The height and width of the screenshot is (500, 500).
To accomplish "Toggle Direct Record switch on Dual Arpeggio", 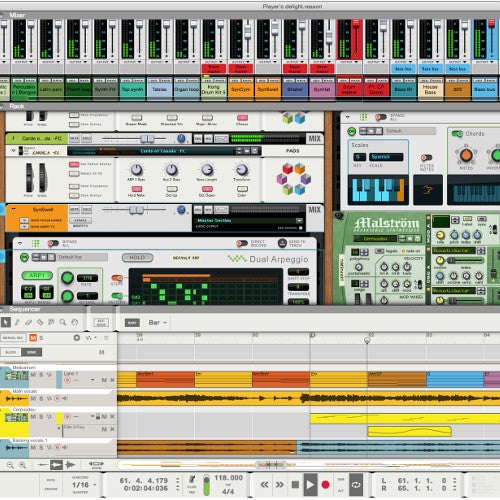I will tap(242, 243).
